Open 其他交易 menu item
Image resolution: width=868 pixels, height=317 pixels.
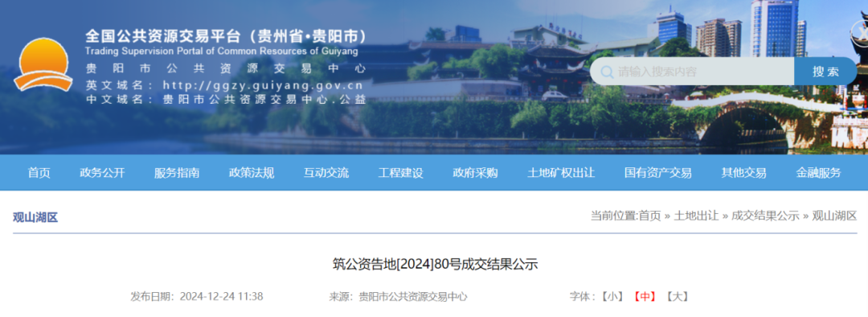tap(744, 173)
